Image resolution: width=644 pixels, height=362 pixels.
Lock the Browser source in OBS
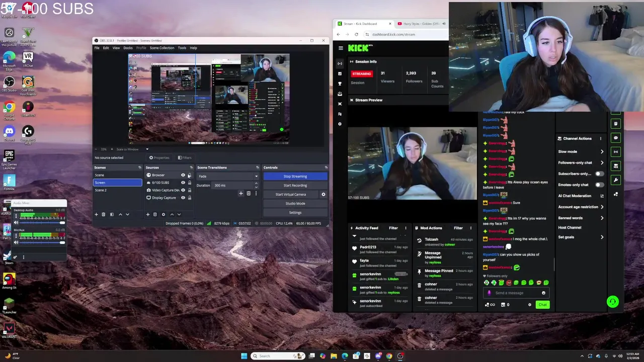189,175
